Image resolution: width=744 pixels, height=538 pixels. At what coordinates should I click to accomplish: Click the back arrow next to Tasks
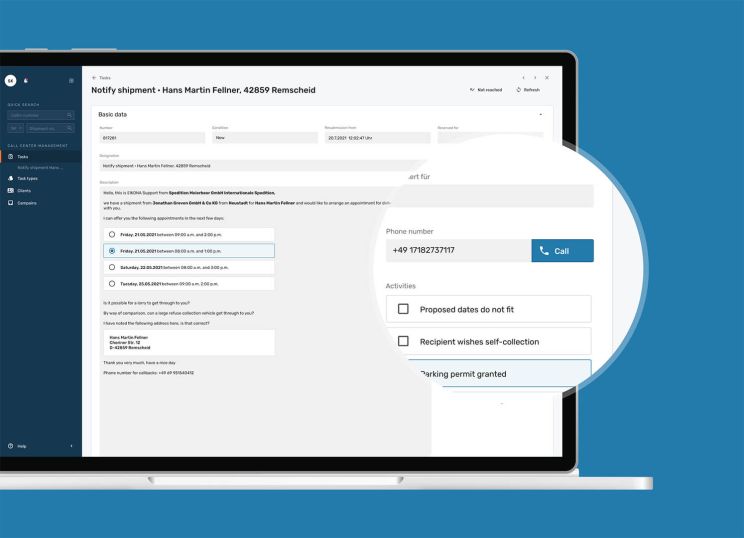click(x=94, y=77)
